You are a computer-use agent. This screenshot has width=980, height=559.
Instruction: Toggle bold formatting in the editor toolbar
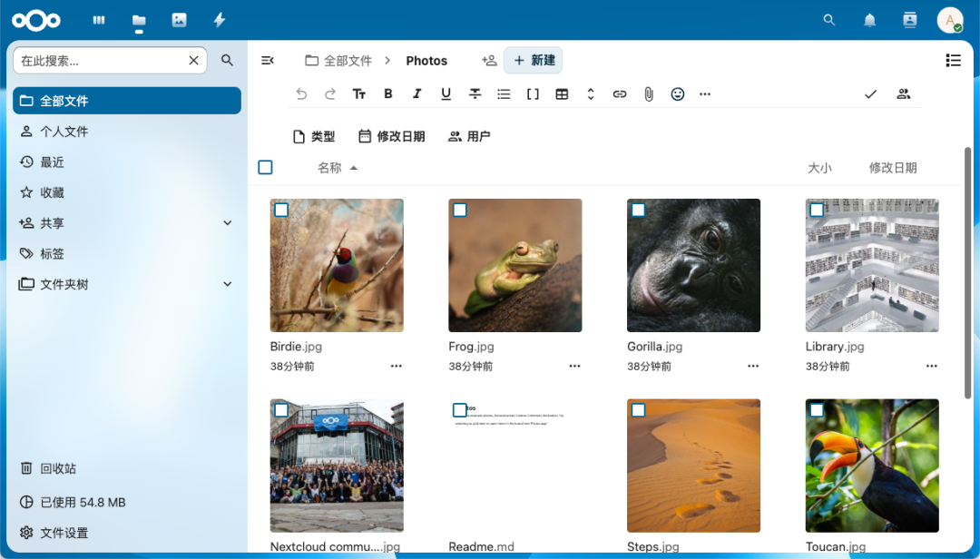click(x=387, y=93)
